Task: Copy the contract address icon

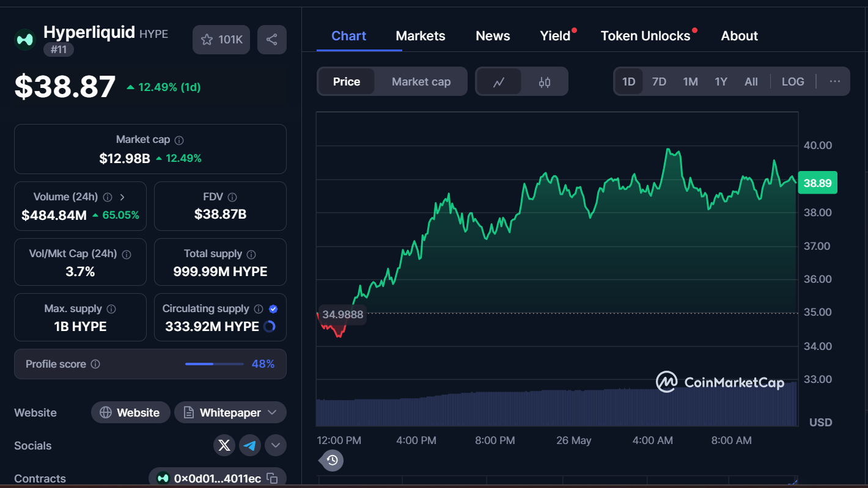Action: click(273, 478)
